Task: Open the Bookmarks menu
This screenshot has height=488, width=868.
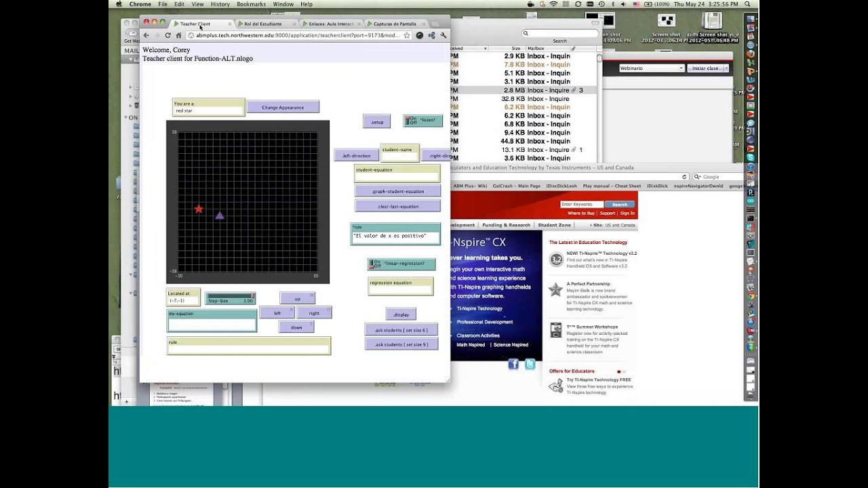Action: tap(251, 4)
